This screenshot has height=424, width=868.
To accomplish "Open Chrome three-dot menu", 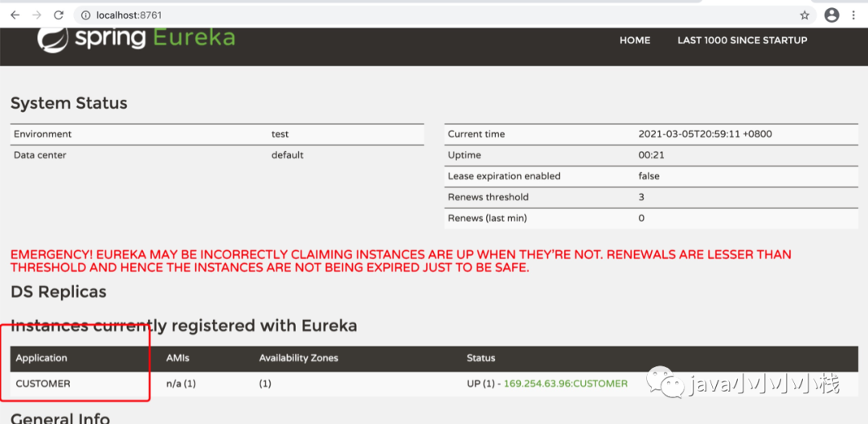I will pos(854,15).
